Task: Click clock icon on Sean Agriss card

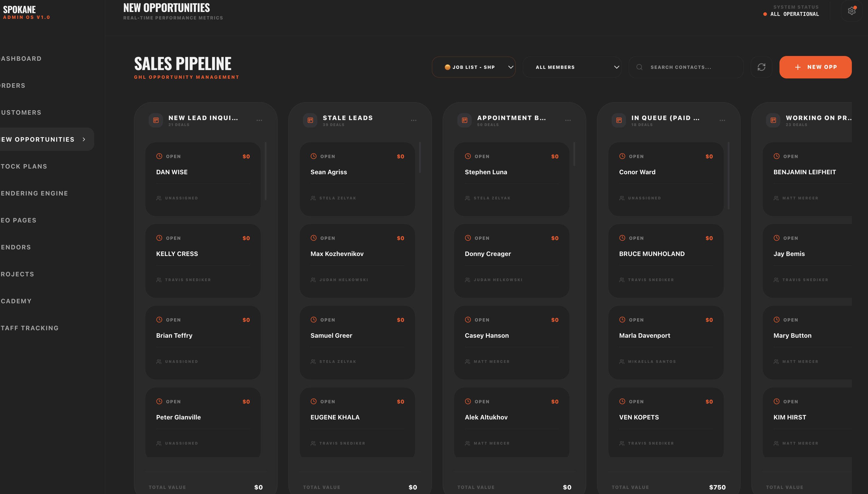Action: [x=313, y=156]
